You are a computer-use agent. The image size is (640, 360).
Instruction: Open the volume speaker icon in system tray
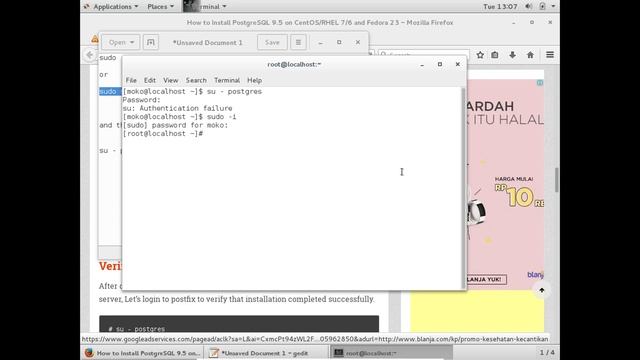click(x=529, y=7)
